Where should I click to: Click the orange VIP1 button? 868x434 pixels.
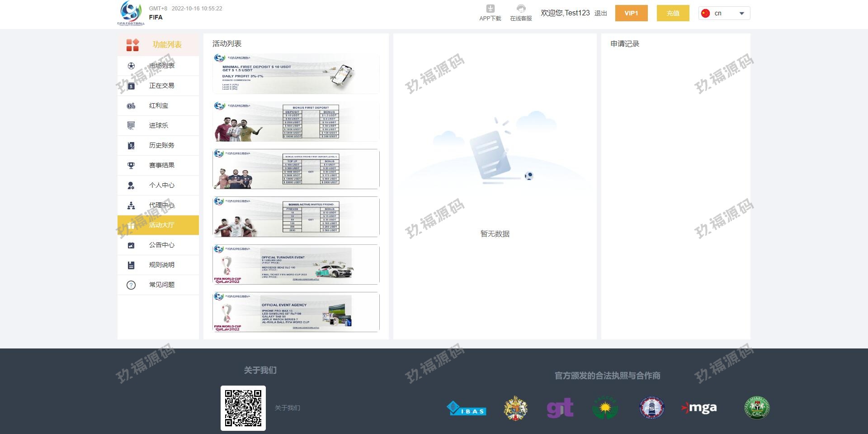click(x=631, y=14)
